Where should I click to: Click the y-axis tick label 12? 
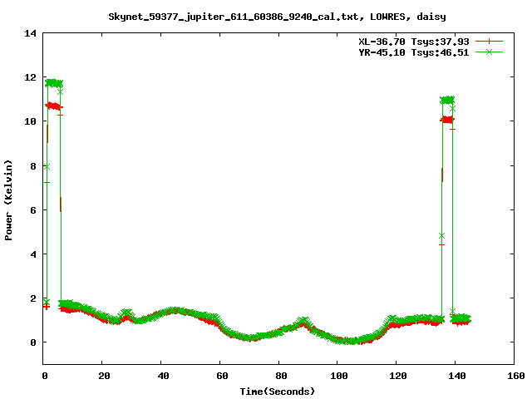(x=30, y=77)
